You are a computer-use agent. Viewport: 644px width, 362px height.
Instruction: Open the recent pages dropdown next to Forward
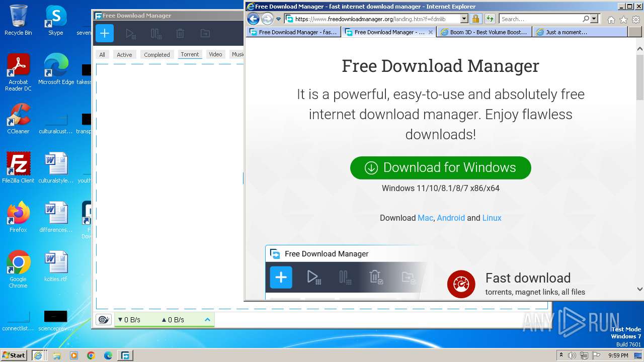(x=278, y=19)
